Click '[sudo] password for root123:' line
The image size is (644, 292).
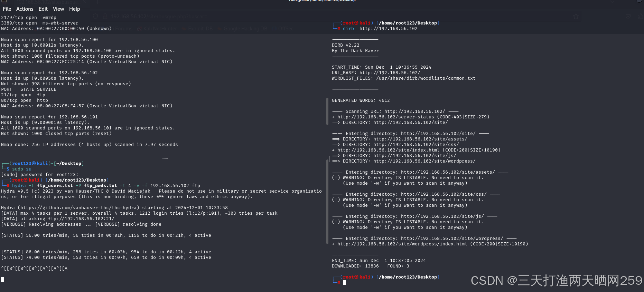pos(40,175)
